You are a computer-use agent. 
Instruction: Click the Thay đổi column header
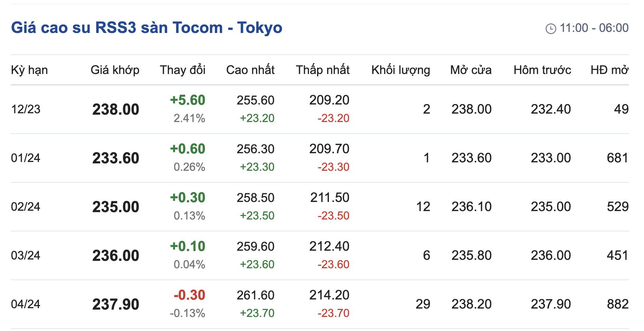click(x=182, y=70)
